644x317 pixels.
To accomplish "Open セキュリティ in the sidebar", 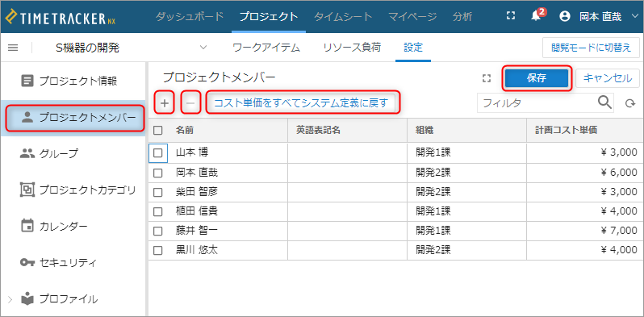I will [68, 262].
